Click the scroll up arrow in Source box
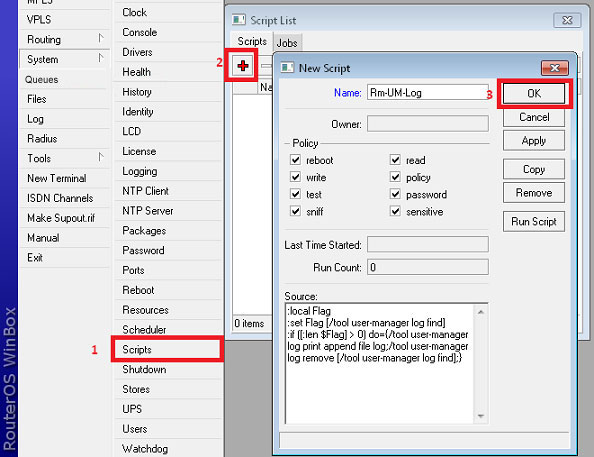This screenshot has width=594, height=457. (481, 312)
